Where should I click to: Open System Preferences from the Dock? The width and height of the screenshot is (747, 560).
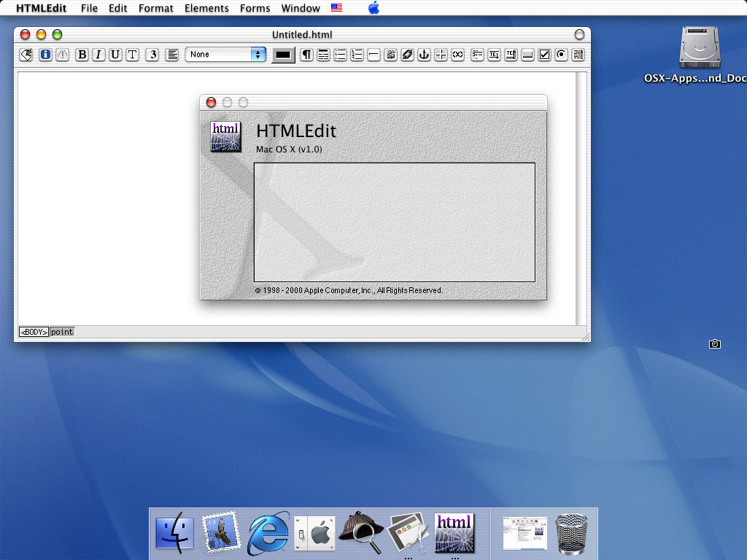314,533
